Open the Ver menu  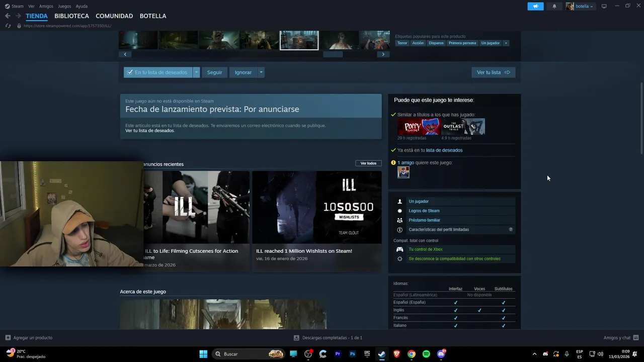point(31,6)
